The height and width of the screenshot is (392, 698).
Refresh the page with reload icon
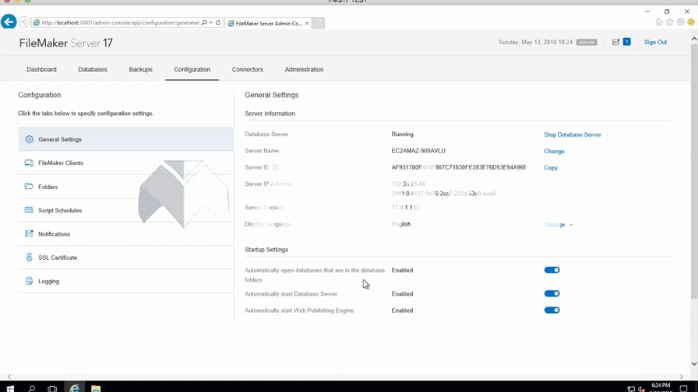pos(218,23)
